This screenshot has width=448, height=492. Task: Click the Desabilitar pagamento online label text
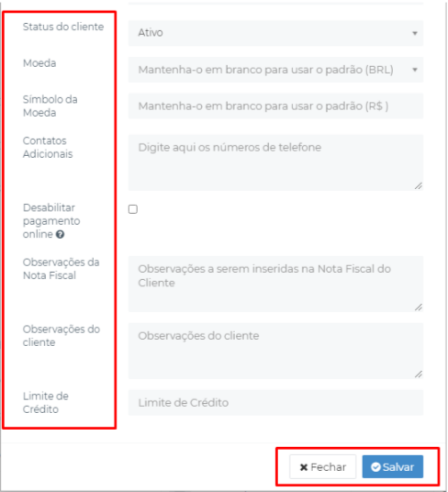[51, 221]
